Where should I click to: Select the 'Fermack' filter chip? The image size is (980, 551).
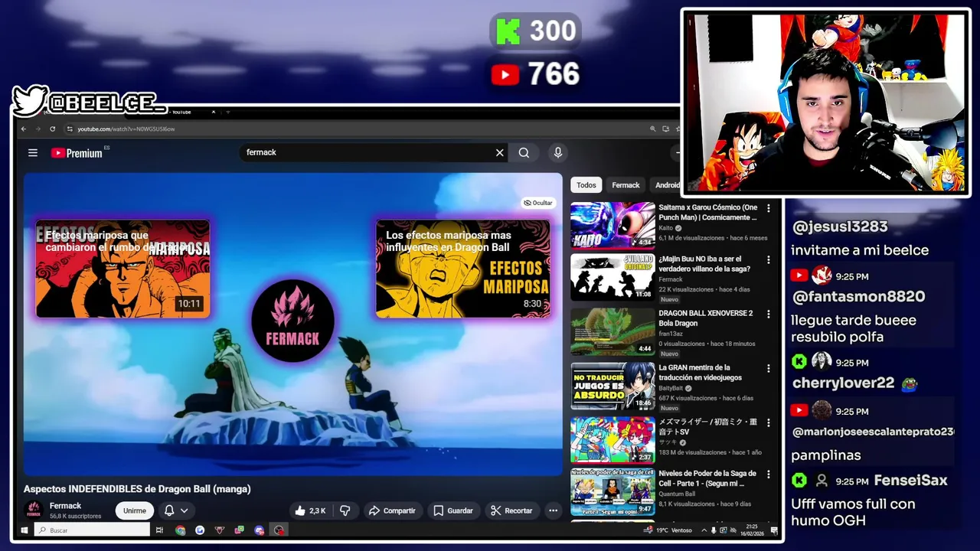tap(626, 185)
